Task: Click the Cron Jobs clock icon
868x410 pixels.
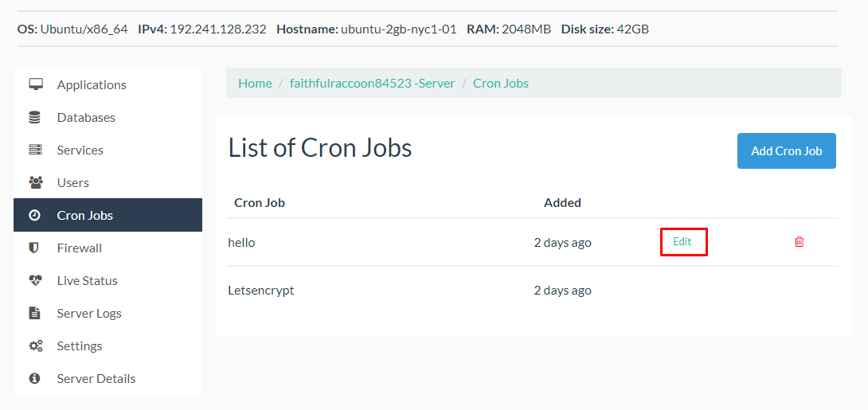Action: coord(35,215)
